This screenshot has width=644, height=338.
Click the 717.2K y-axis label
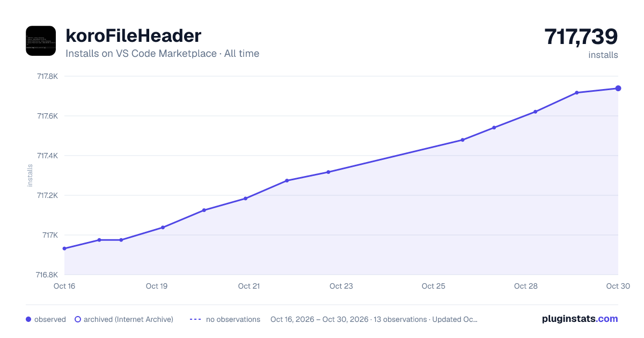[47, 195]
